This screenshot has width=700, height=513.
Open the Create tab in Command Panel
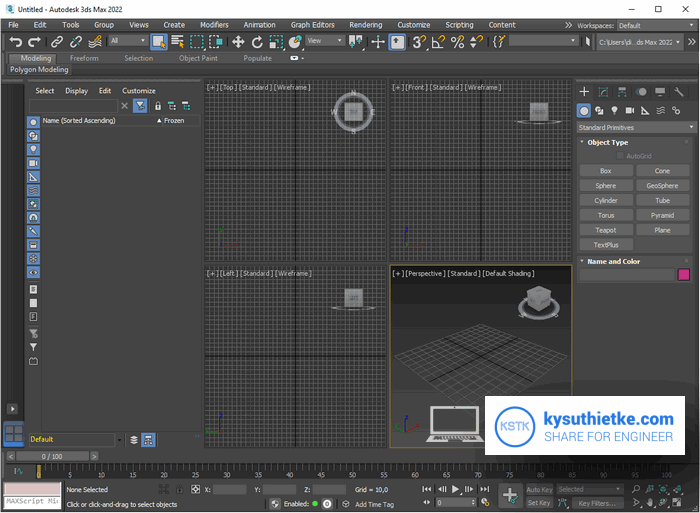[584, 92]
